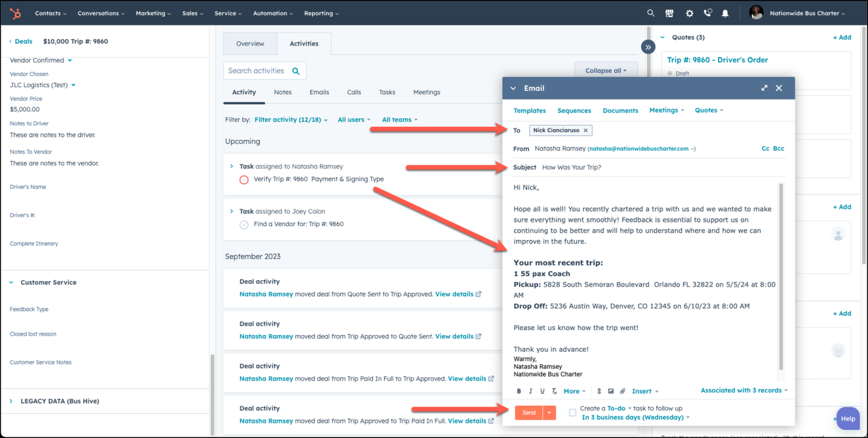Select the Meetings activity tab
Image resolution: width=868 pixels, height=438 pixels.
point(427,92)
